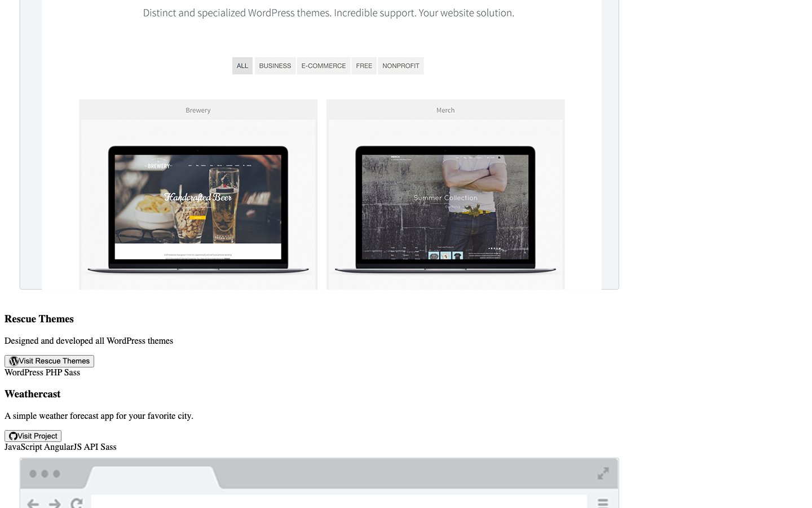
Task: Choose the FREE filter tab
Action: point(364,66)
